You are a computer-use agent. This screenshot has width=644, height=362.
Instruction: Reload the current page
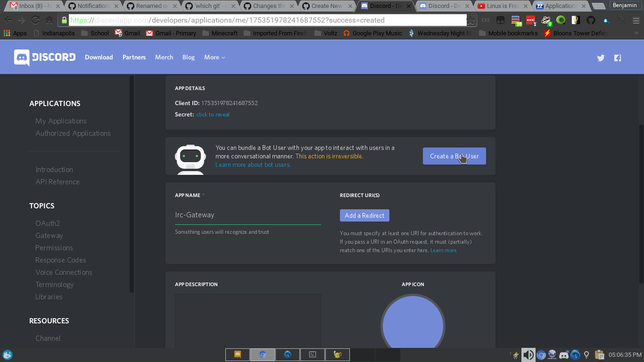coord(35,20)
